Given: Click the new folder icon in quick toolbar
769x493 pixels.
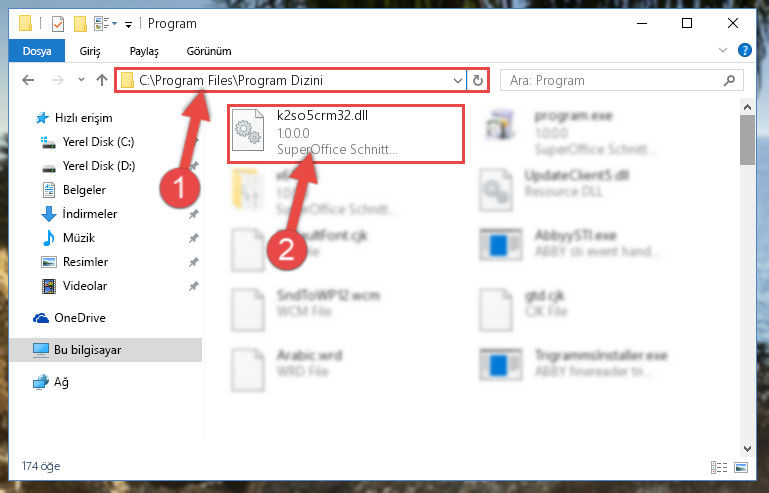Looking at the screenshot, I should tap(80, 24).
